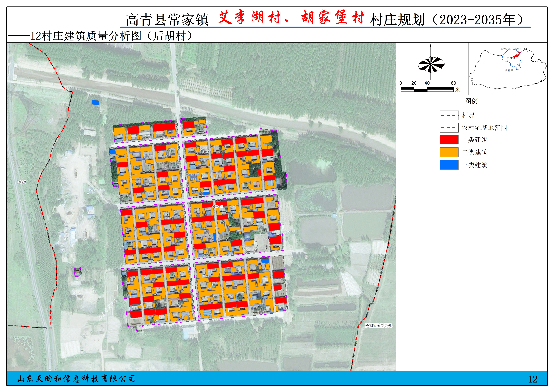Click the orange 二类建筑 legend swatch
The image size is (554, 392).
click(449, 152)
